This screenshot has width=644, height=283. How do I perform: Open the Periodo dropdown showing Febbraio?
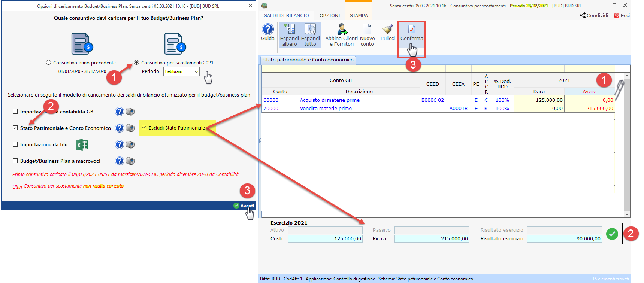(181, 71)
